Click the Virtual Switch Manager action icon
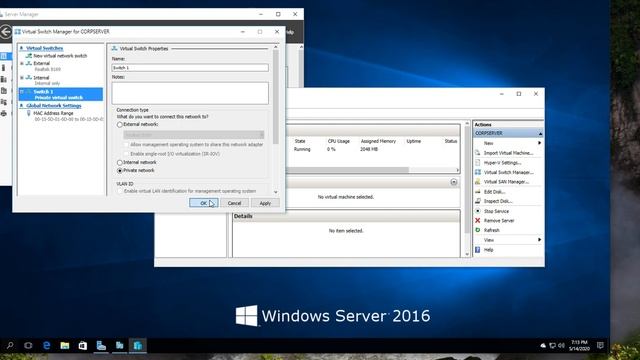 click(478, 172)
